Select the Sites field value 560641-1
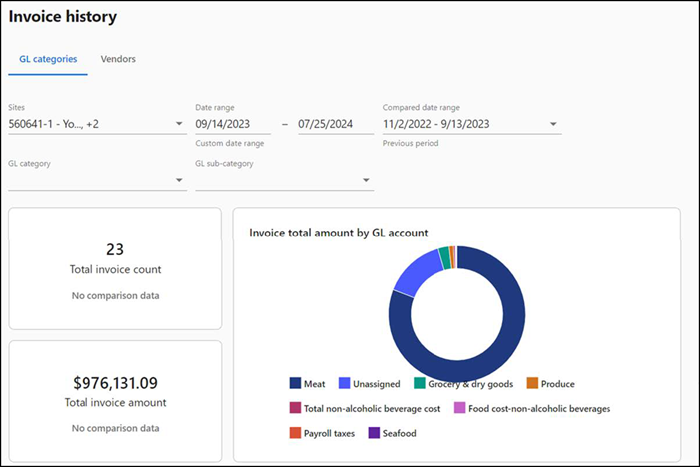Screen dimensions: 700x468 click(54, 124)
